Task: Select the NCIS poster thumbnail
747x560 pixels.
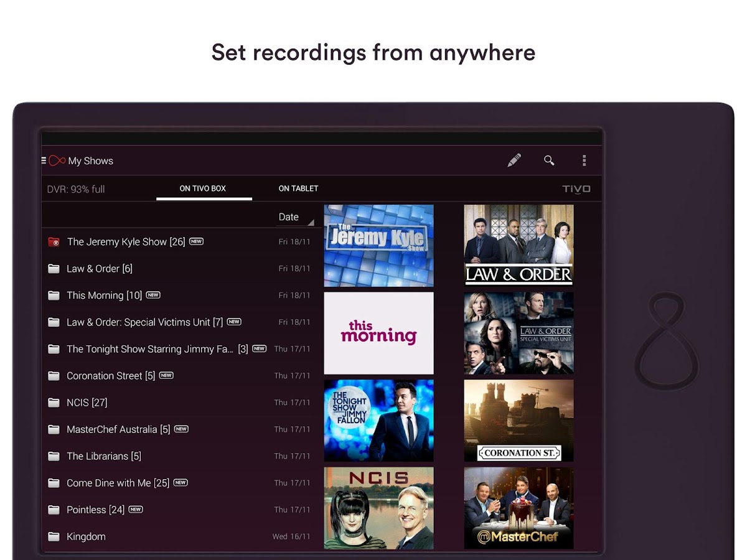Action: point(378,508)
